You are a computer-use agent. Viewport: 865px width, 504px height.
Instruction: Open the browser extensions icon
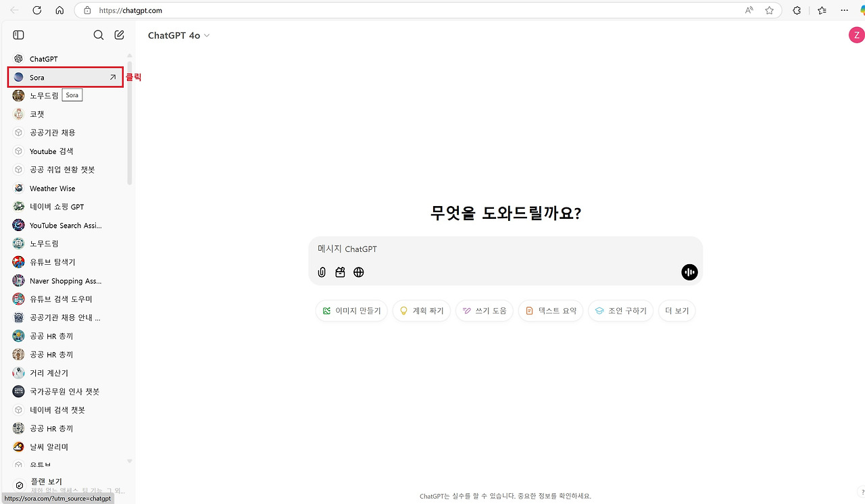pyautogui.click(x=797, y=10)
